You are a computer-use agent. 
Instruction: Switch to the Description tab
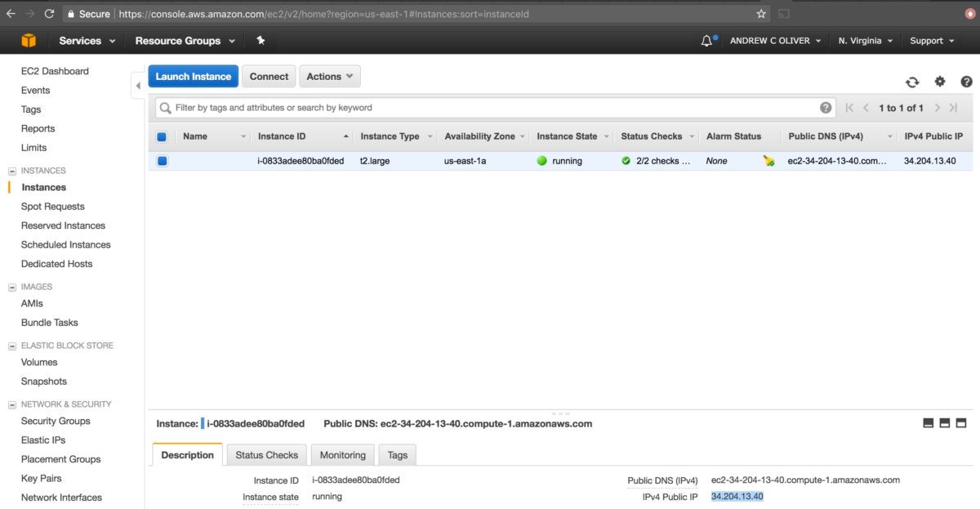pos(187,455)
